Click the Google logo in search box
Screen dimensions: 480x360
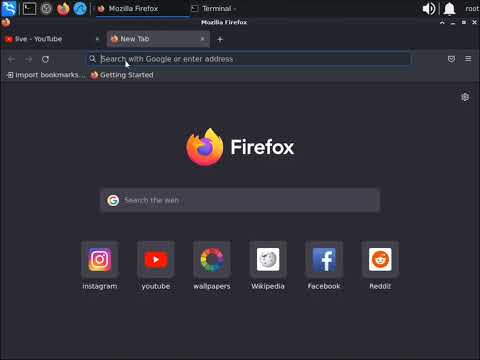point(113,200)
